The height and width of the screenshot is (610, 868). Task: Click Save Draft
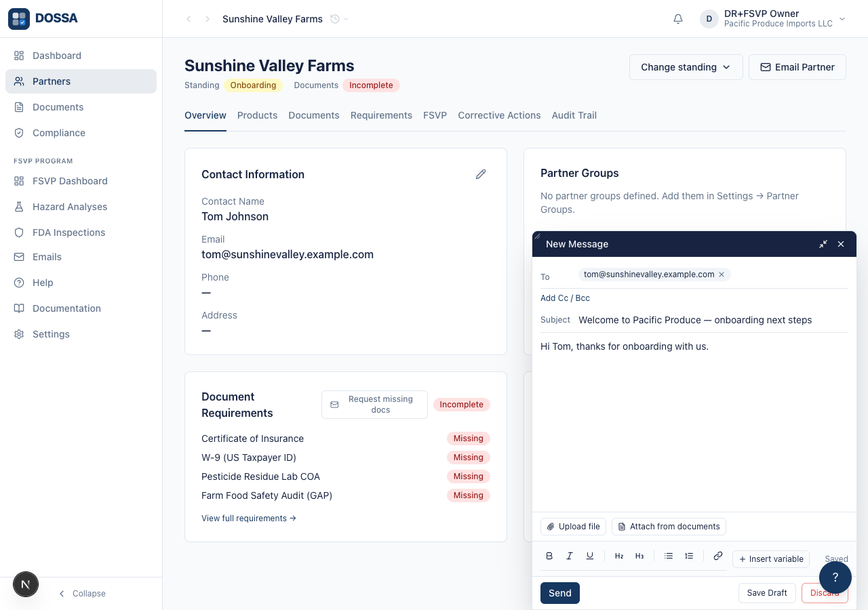tap(767, 593)
